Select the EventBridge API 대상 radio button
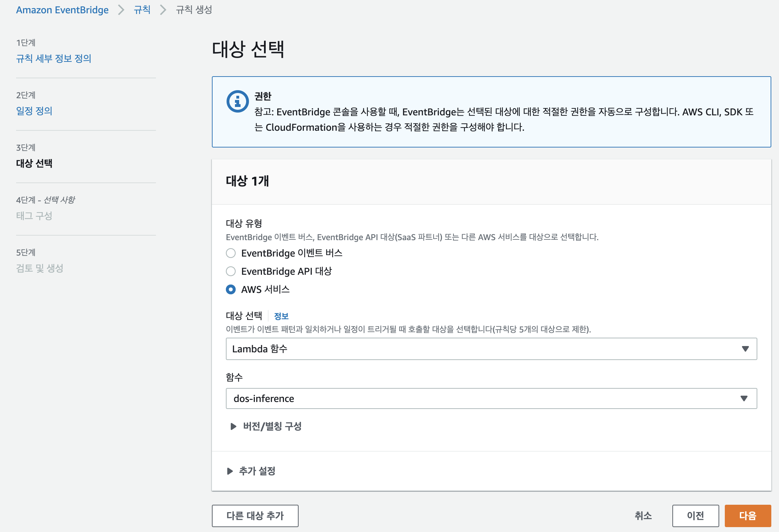The width and height of the screenshot is (779, 532). pyautogui.click(x=231, y=271)
